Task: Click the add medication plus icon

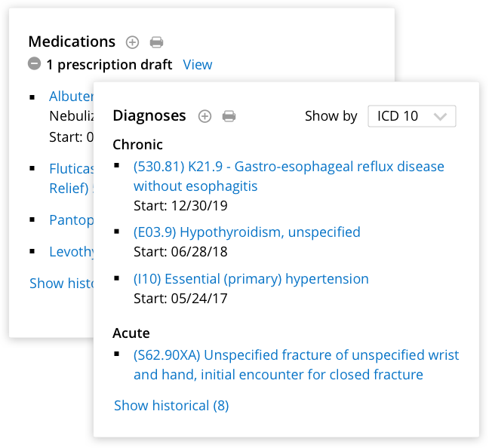Action: (x=132, y=42)
